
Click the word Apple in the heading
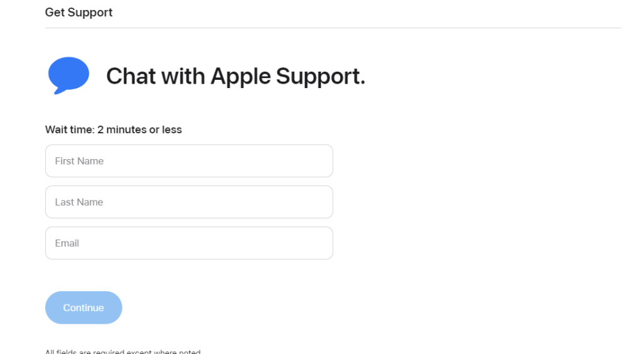tap(240, 77)
